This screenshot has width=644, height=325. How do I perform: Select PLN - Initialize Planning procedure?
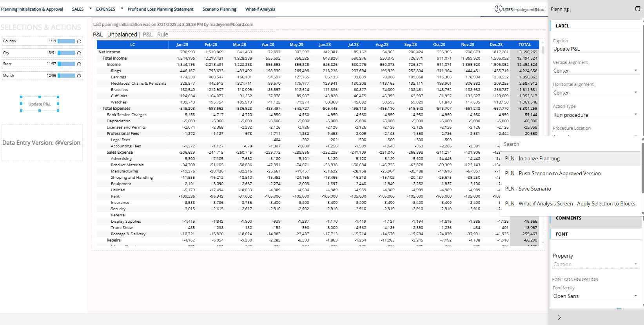570,158
